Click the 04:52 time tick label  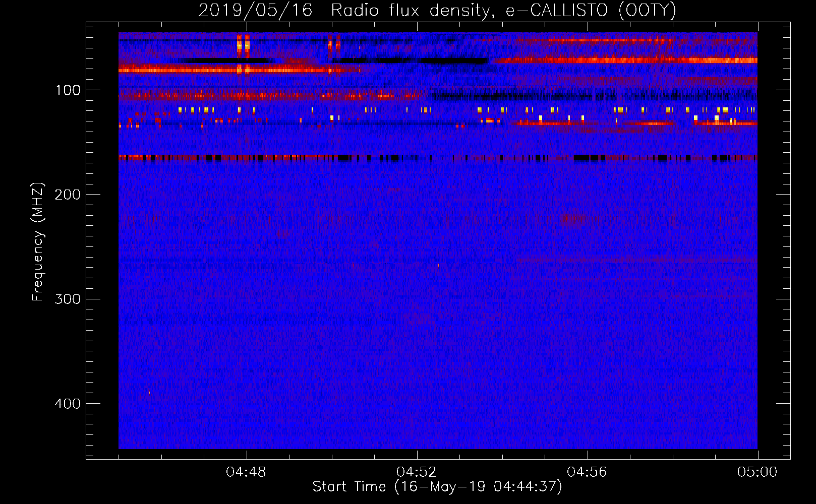(x=417, y=472)
